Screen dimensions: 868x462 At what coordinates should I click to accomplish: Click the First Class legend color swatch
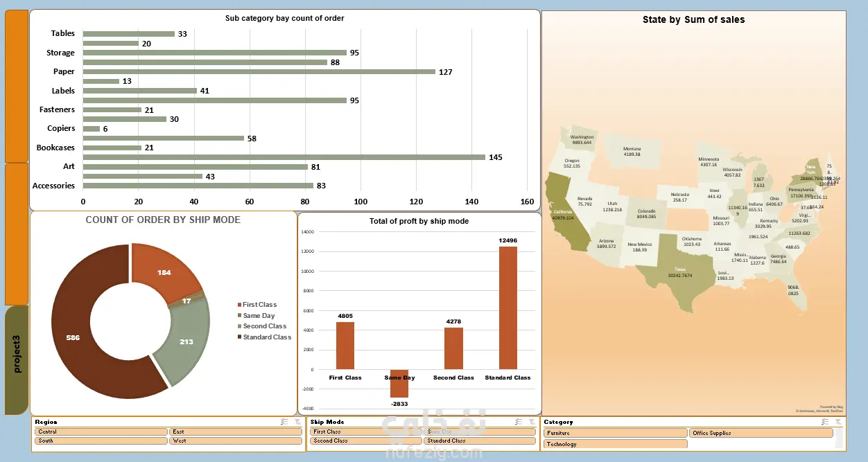[240, 305]
